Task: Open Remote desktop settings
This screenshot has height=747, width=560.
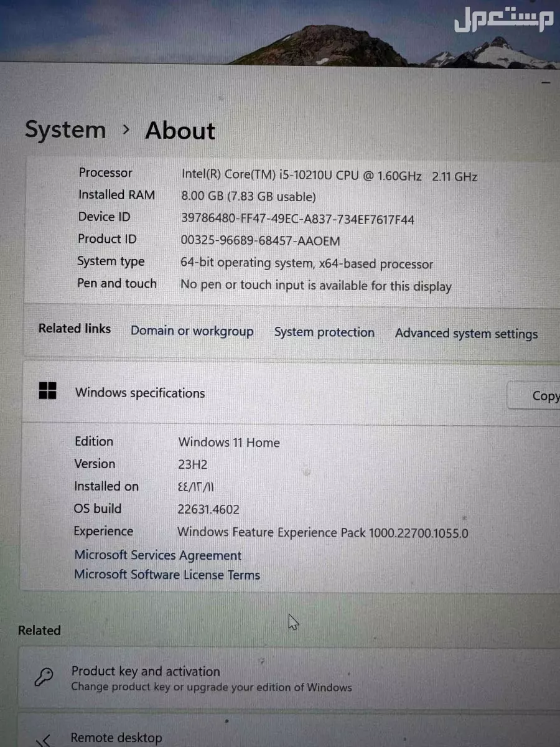Action: click(289, 731)
